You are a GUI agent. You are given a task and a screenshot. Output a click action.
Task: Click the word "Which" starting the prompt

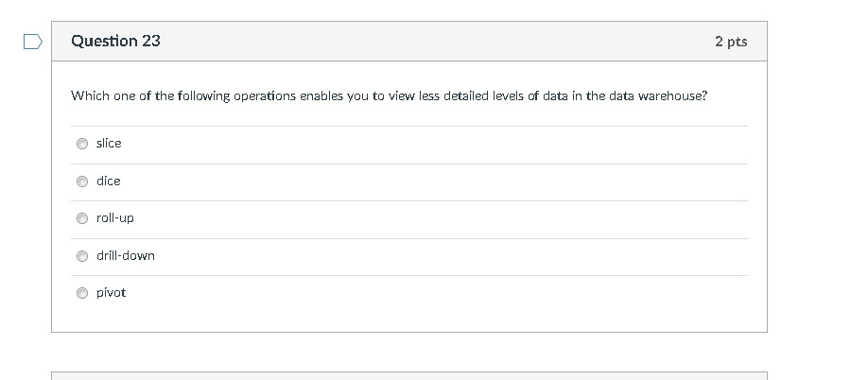(90, 96)
